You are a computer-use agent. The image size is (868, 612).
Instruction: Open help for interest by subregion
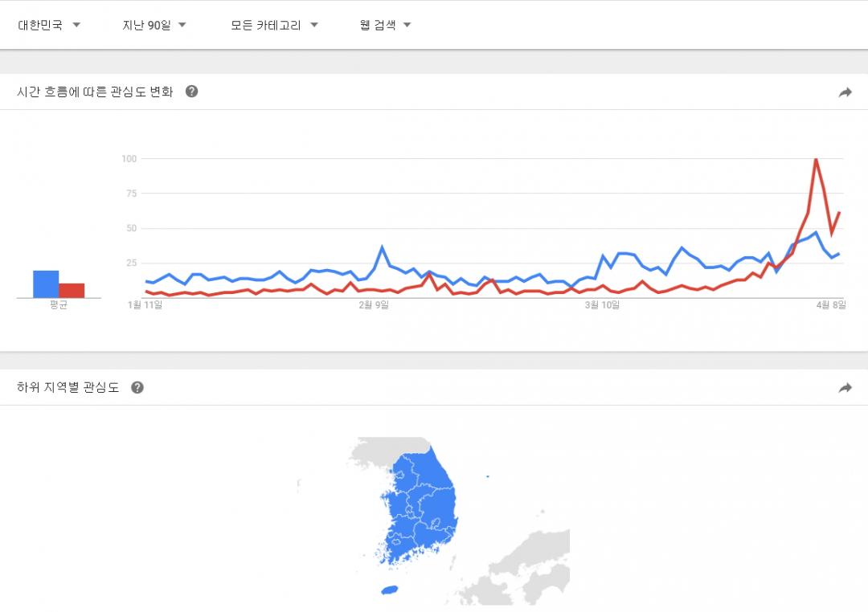137,388
